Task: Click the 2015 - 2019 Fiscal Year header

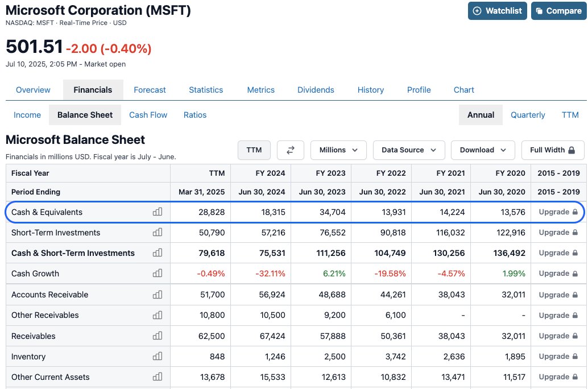Action: pos(559,173)
